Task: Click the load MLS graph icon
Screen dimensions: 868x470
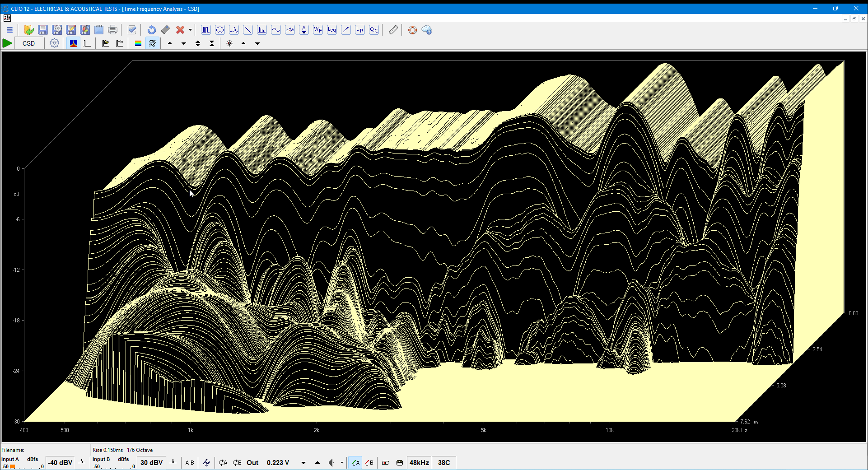Action: [x=120, y=43]
